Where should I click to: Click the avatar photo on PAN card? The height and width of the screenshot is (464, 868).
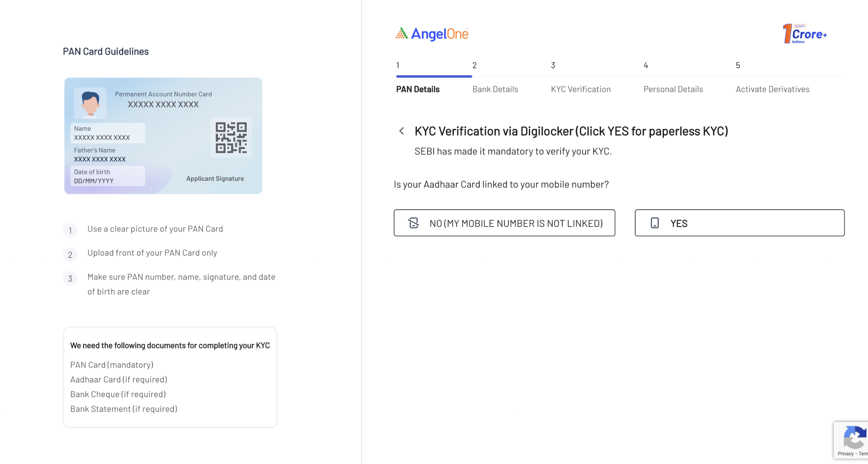tap(90, 103)
